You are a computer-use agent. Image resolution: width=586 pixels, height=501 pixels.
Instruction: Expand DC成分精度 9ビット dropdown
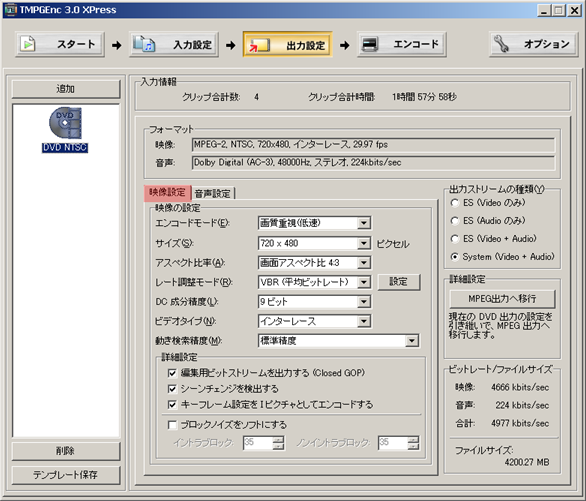363,301
